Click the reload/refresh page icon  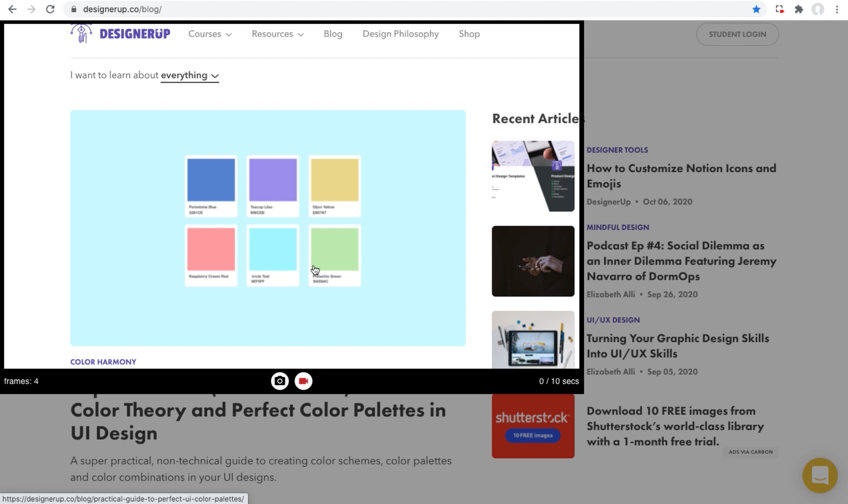(50, 9)
